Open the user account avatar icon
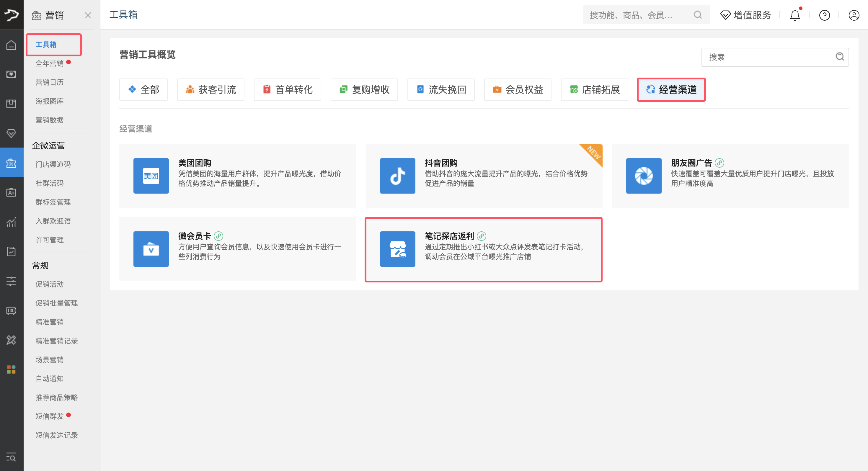 (x=854, y=15)
